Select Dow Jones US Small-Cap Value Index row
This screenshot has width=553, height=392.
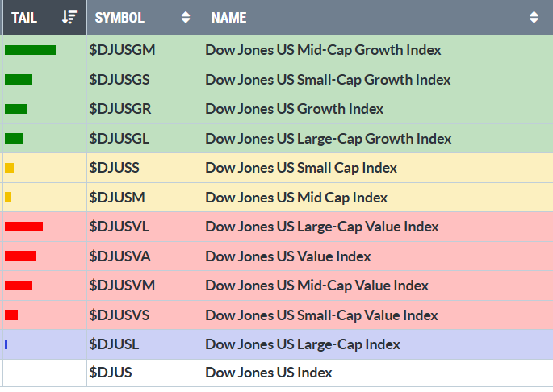(x=276, y=315)
